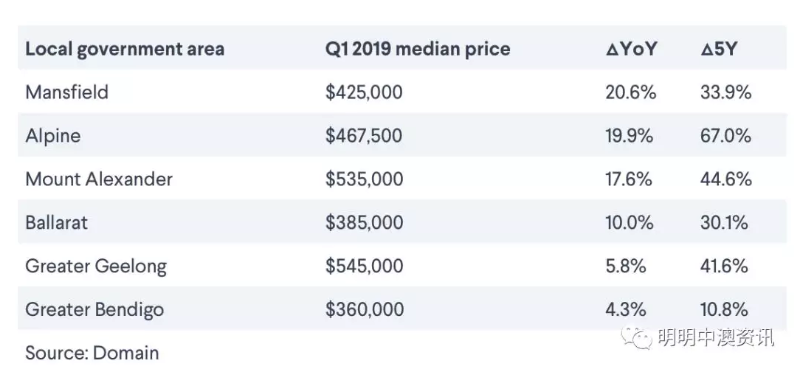Select the Mount Alexander row name
This screenshot has width=799, height=379.
tap(99, 179)
